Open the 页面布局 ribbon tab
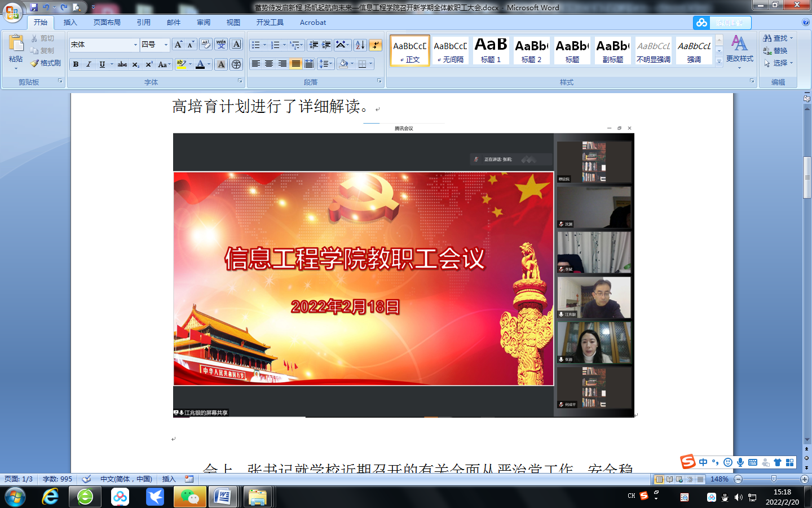 107,23
